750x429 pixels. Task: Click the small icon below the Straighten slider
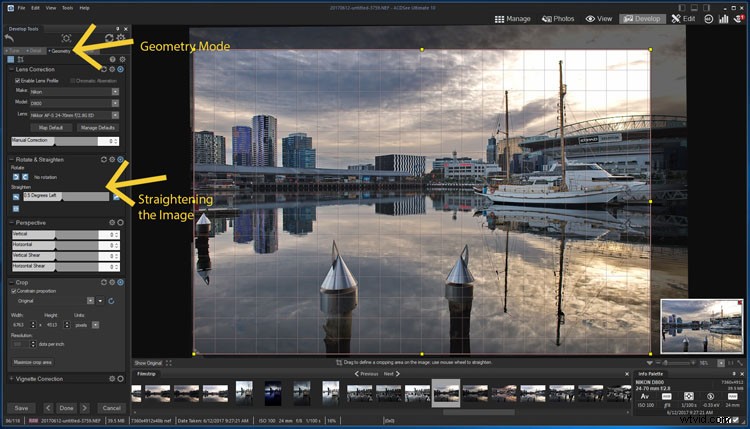click(16, 209)
